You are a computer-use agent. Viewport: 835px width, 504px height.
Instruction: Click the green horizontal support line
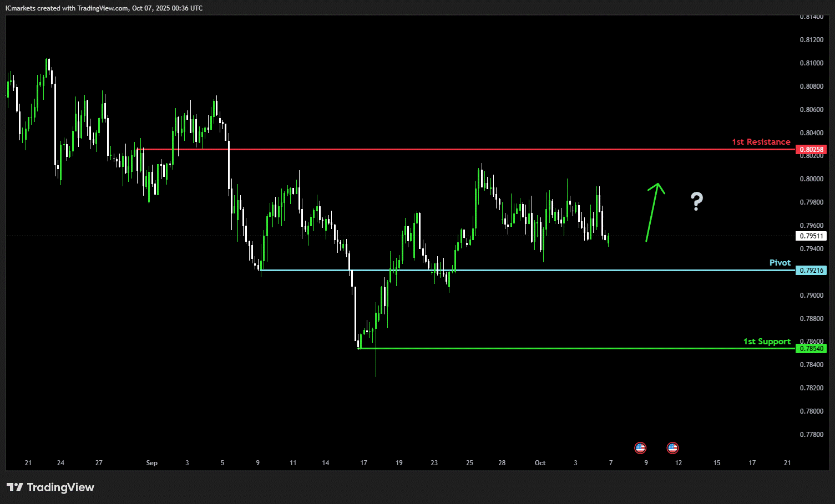555,349
